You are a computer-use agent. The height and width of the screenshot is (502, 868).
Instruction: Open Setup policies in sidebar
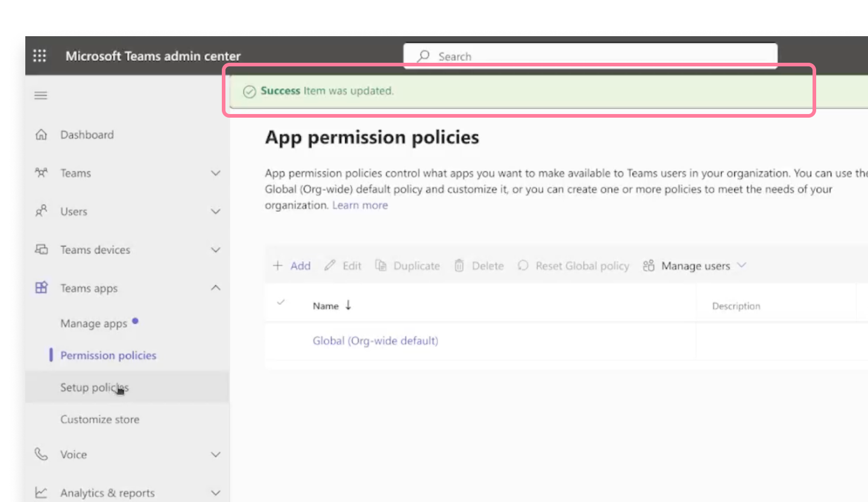[94, 387]
